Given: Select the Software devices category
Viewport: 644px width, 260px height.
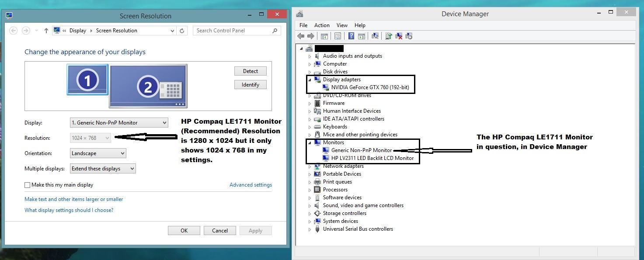Looking at the screenshot, I should click(x=342, y=198).
